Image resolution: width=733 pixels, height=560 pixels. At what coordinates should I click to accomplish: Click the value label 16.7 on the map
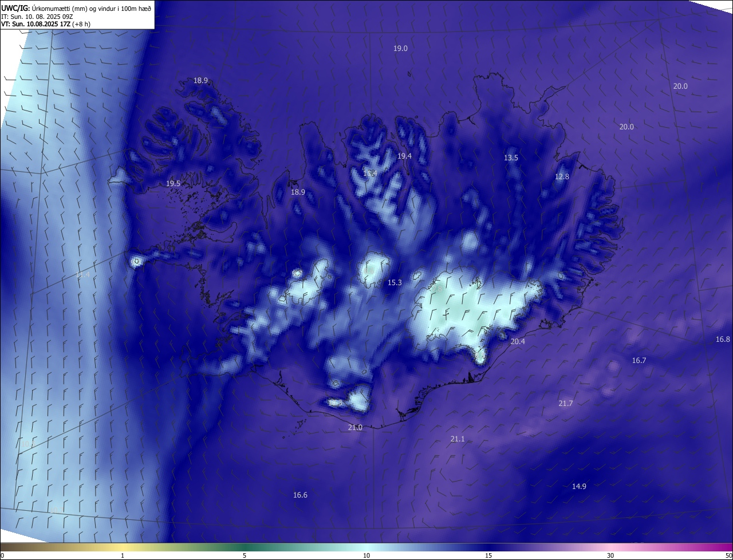coord(639,360)
